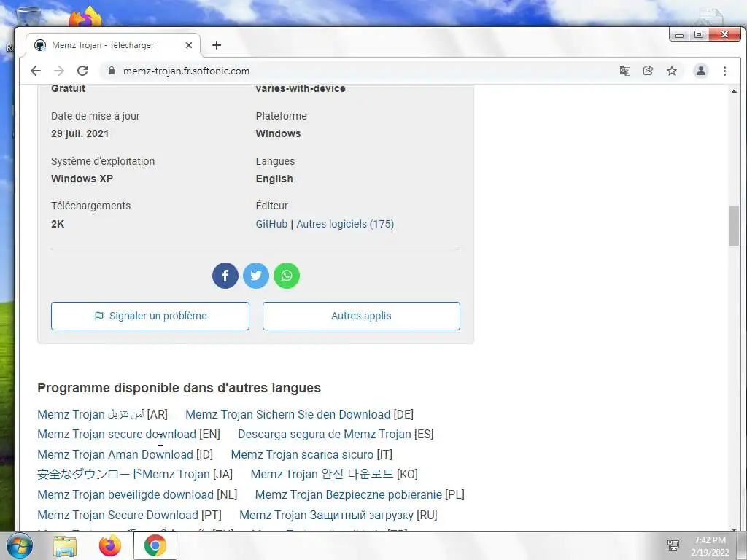
Task: Open a new browser tab
Action: (217, 45)
